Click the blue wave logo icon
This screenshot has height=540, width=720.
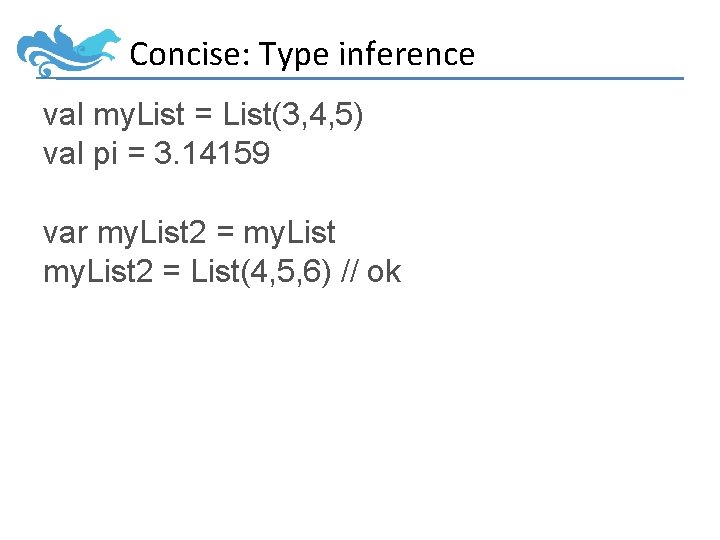tap(70, 50)
